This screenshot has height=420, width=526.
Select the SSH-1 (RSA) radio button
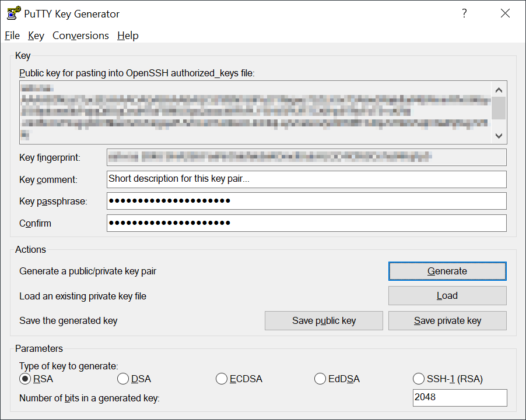point(419,379)
